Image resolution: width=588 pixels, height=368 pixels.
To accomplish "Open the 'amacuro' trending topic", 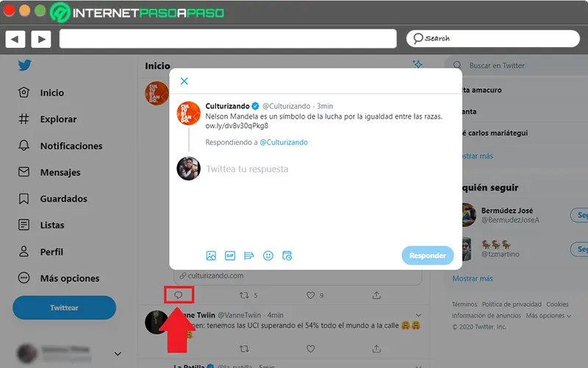I will [x=482, y=90].
